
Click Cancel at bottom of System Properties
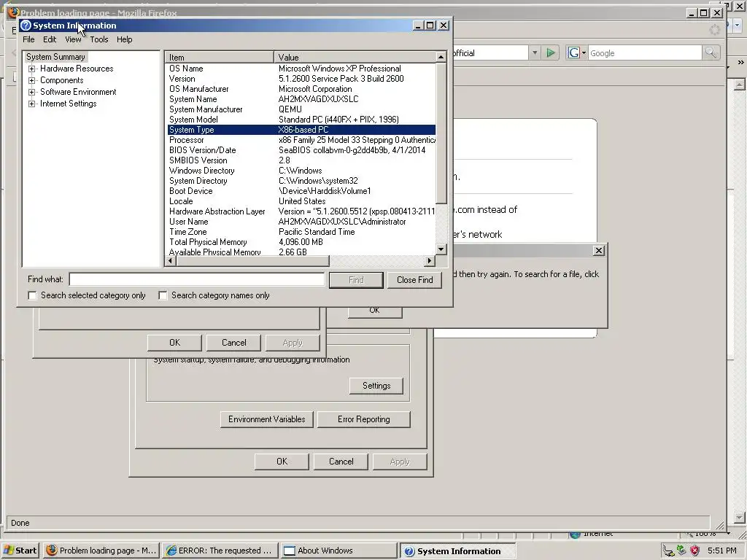(341, 462)
